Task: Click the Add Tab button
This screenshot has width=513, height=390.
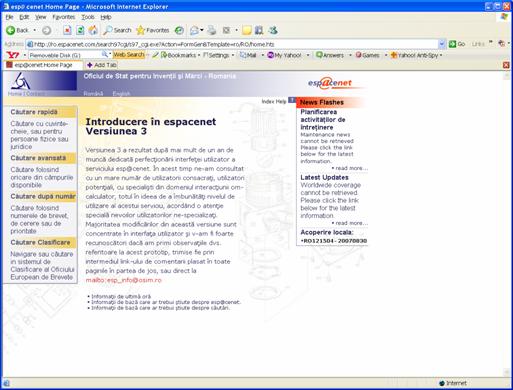Action: pos(101,65)
